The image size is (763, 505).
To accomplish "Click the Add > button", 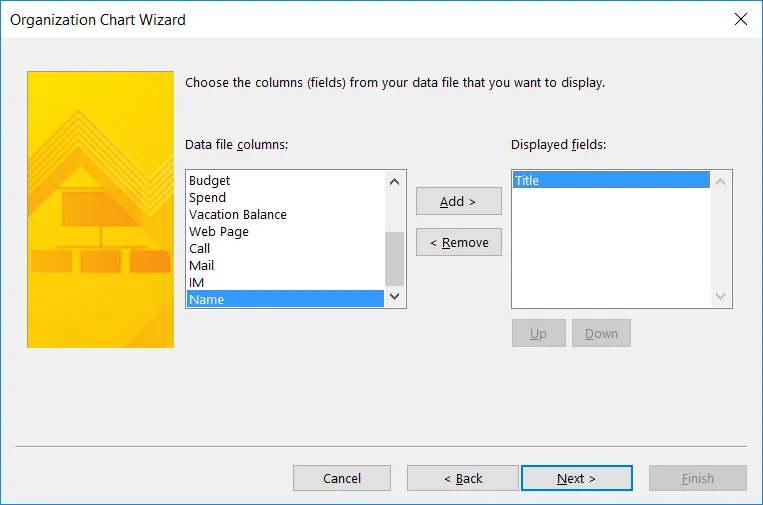I will [x=458, y=201].
